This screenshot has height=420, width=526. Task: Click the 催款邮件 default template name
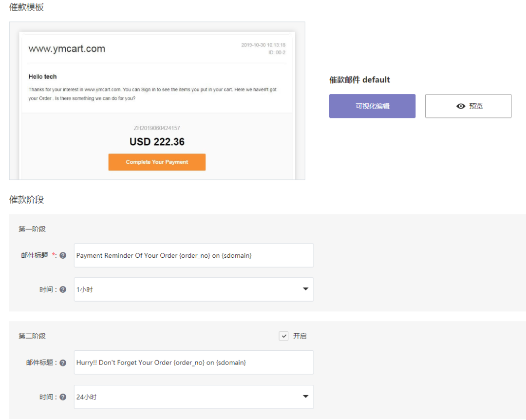pos(359,80)
